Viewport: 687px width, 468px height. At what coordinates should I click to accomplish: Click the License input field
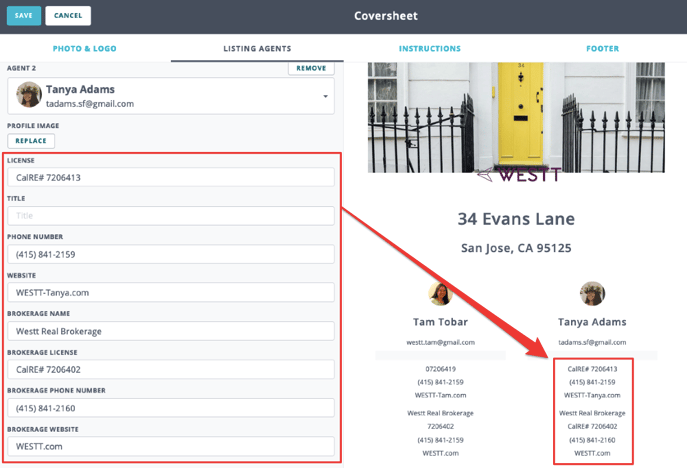tap(170, 177)
